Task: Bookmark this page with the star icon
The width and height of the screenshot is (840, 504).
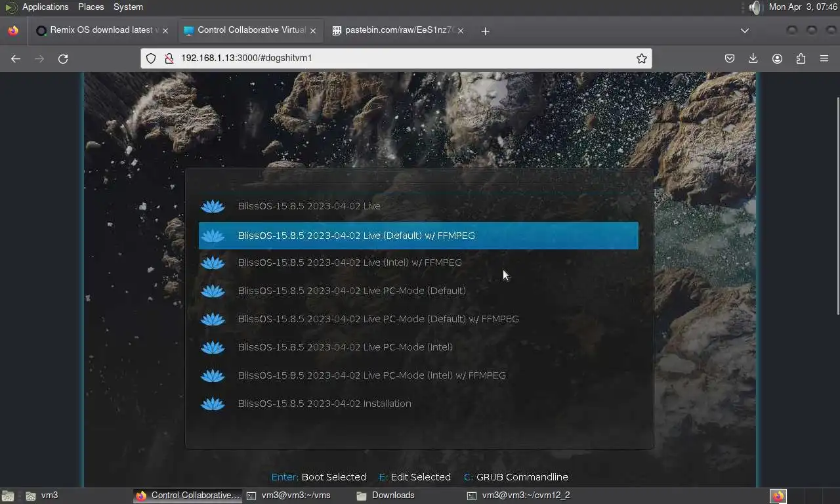Action: 642,58
